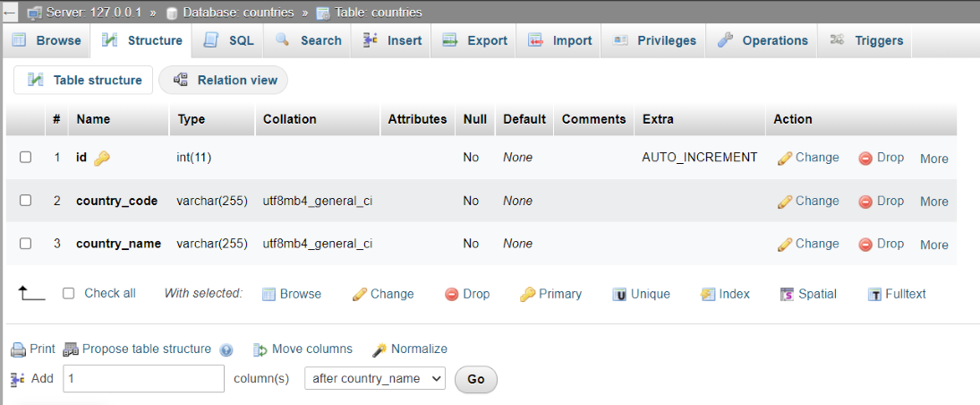Click the Normalize wrench icon
The height and width of the screenshot is (405, 980).
point(379,349)
